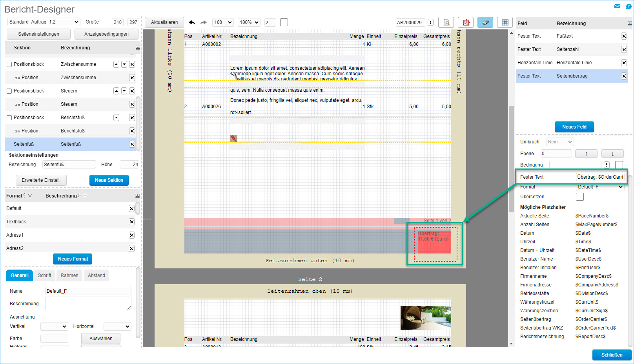
Task: Enable the Übersetzen checkbox
Action: 579,197
